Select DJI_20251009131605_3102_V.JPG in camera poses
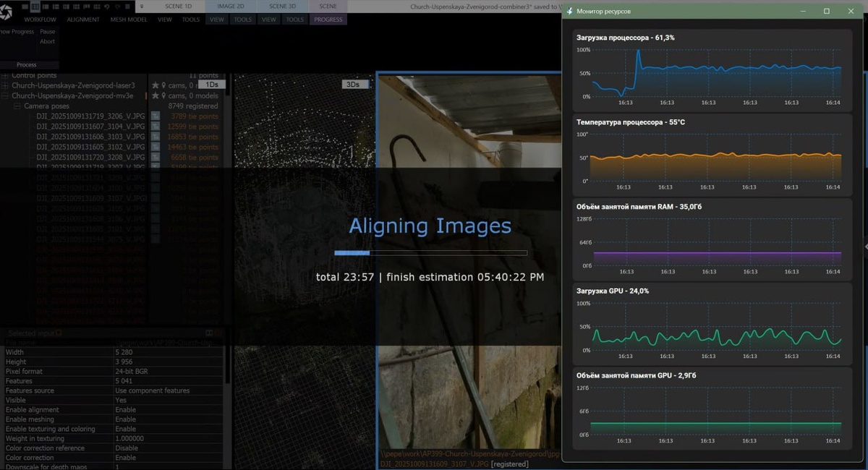The height and width of the screenshot is (470, 868). 90,146
